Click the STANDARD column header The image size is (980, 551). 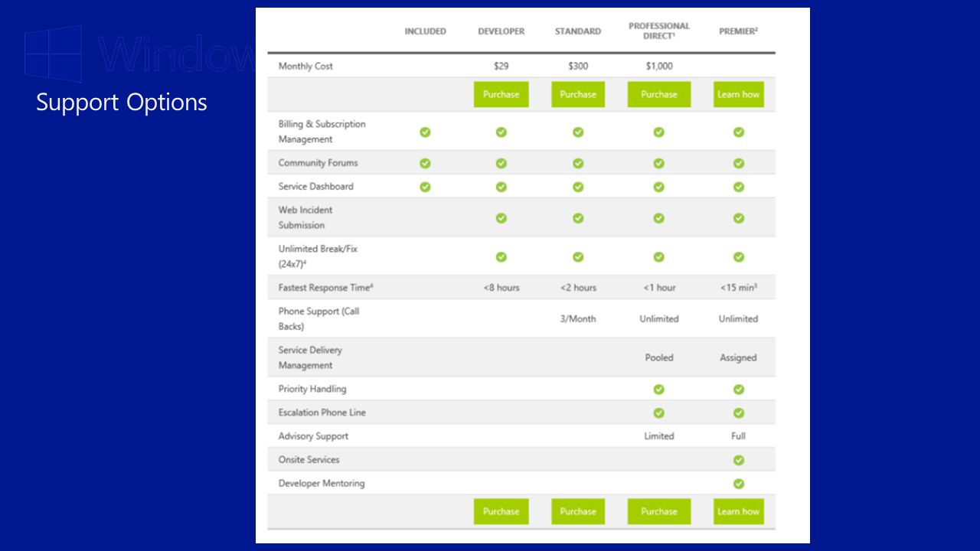click(x=578, y=31)
